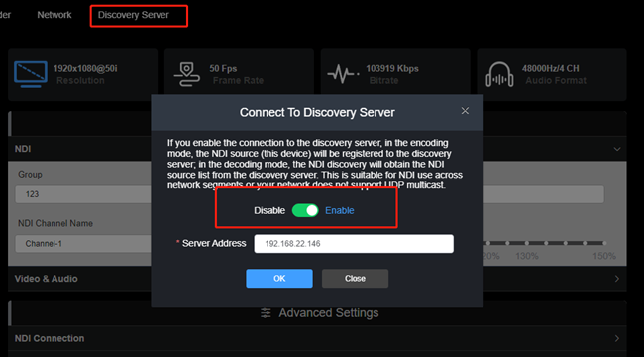Image resolution: width=644 pixels, height=357 pixels.
Task: Click the Server Address input field
Action: point(354,244)
